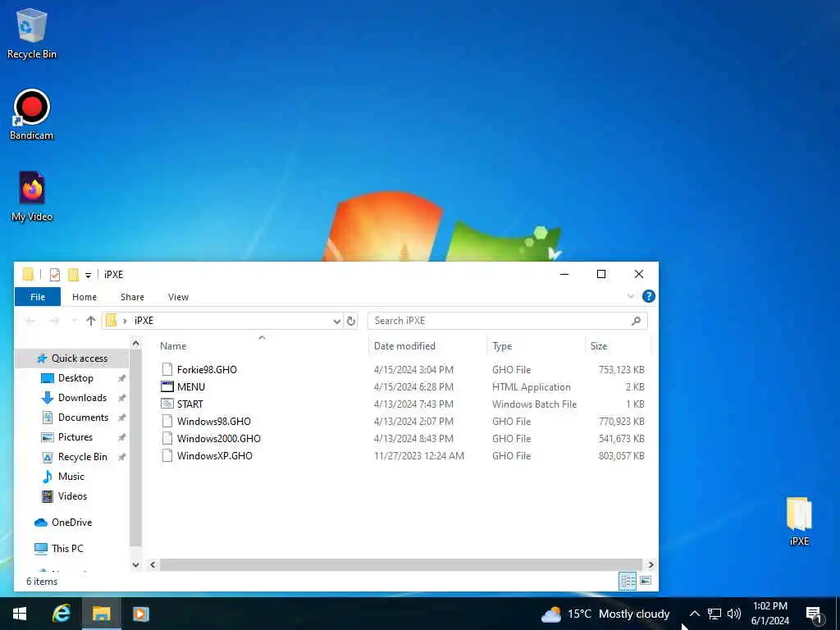Viewport: 840px width, 630px height.
Task: Switch to the Share ribbon tab
Action: click(132, 297)
